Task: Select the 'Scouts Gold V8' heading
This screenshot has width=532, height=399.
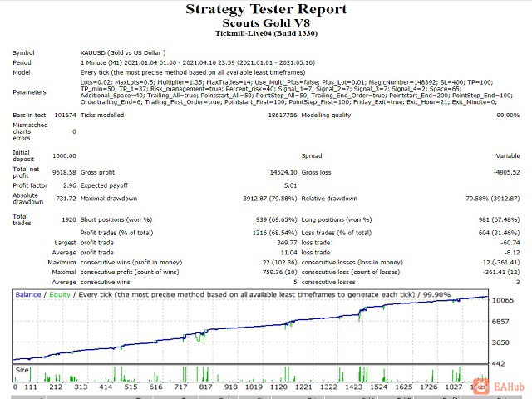Action: coord(266,23)
